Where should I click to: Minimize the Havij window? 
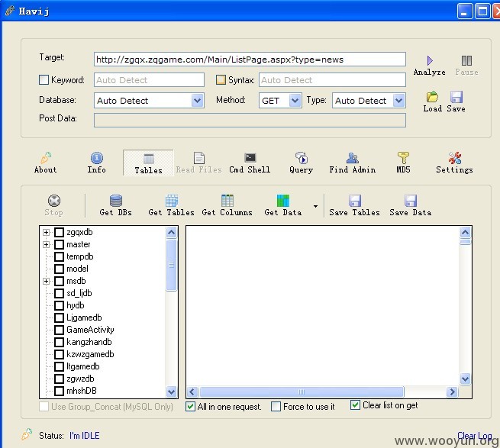pos(465,11)
